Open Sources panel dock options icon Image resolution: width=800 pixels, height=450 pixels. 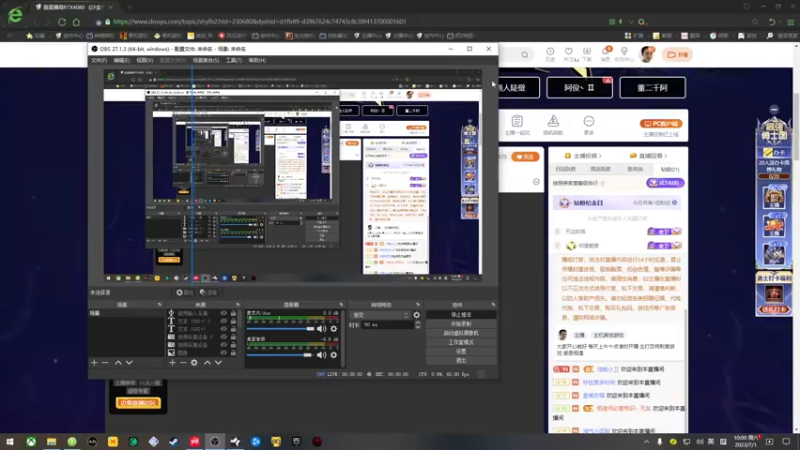coord(237,305)
